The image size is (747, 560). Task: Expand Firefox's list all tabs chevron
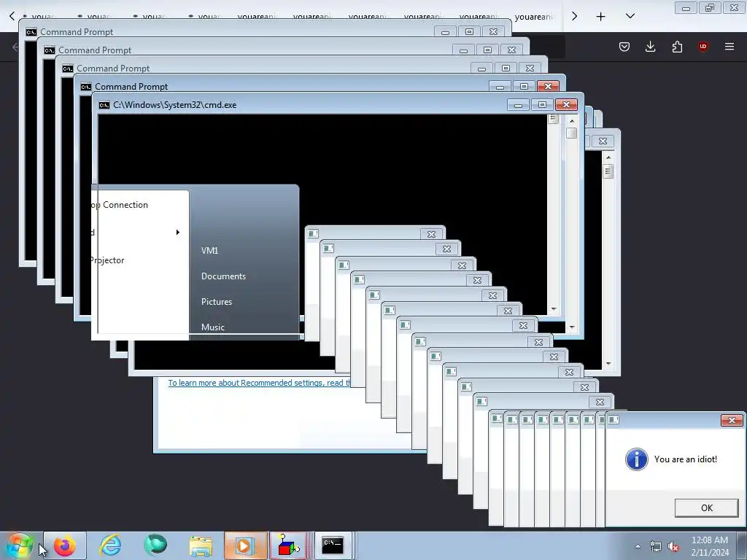tap(630, 16)
